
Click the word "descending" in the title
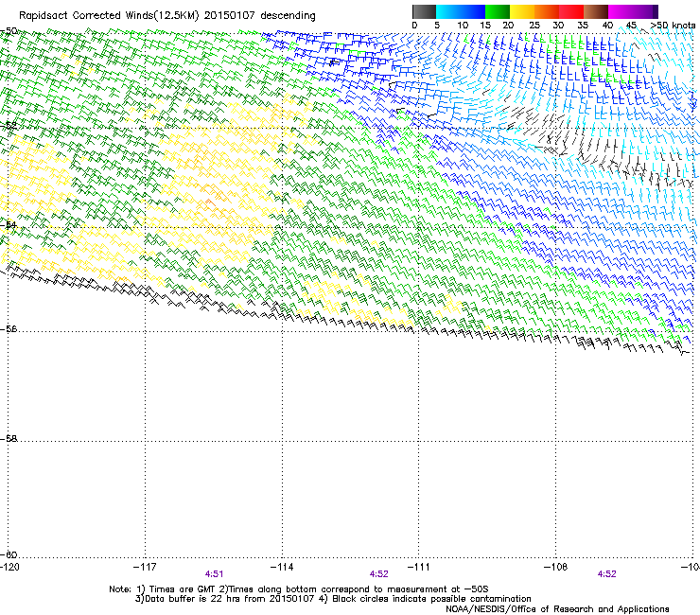pyautogui.click(x=288, y=16)
